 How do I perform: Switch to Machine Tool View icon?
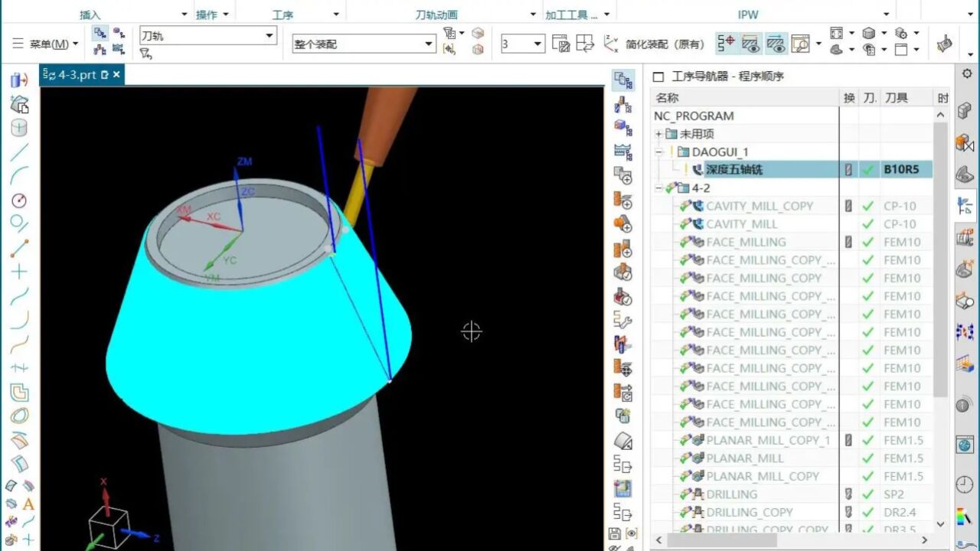click(x=623, y=103)
